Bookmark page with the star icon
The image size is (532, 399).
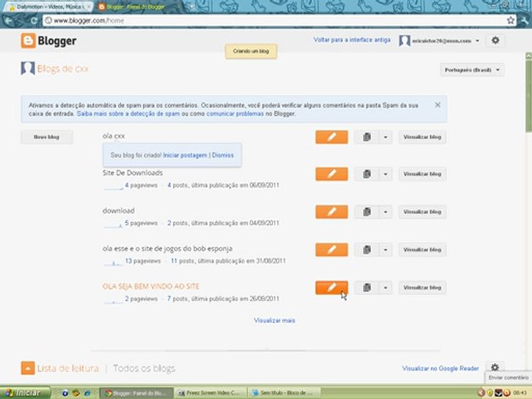coord(510,21)
